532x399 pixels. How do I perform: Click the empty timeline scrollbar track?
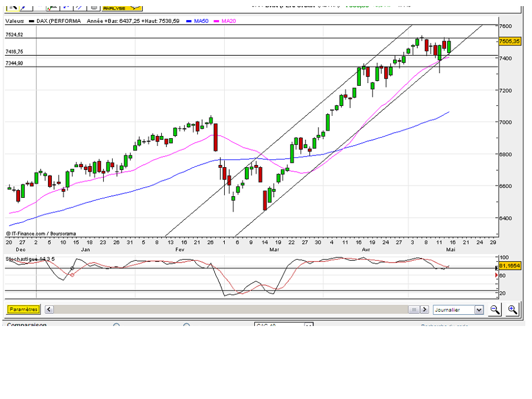coord(231,309)
